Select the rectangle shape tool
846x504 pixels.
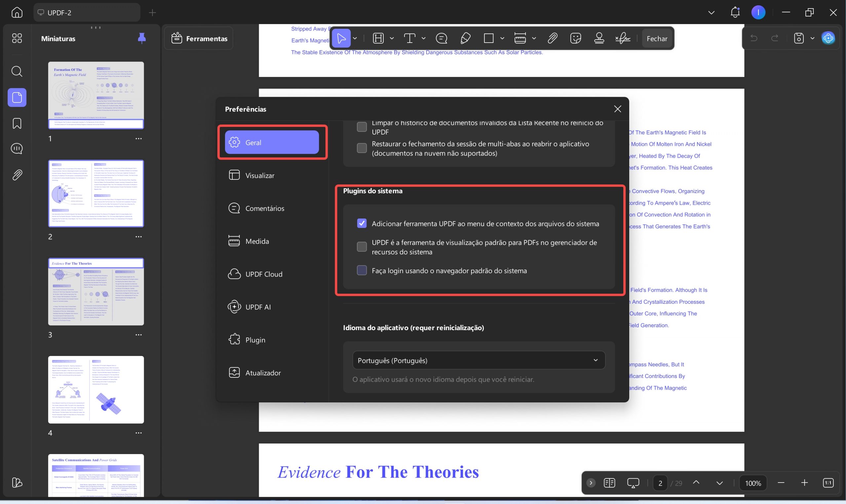(488, 38)
